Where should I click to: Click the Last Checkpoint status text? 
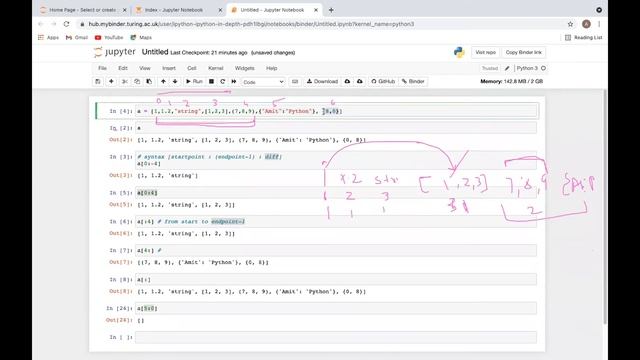click(x=209, y=53)
